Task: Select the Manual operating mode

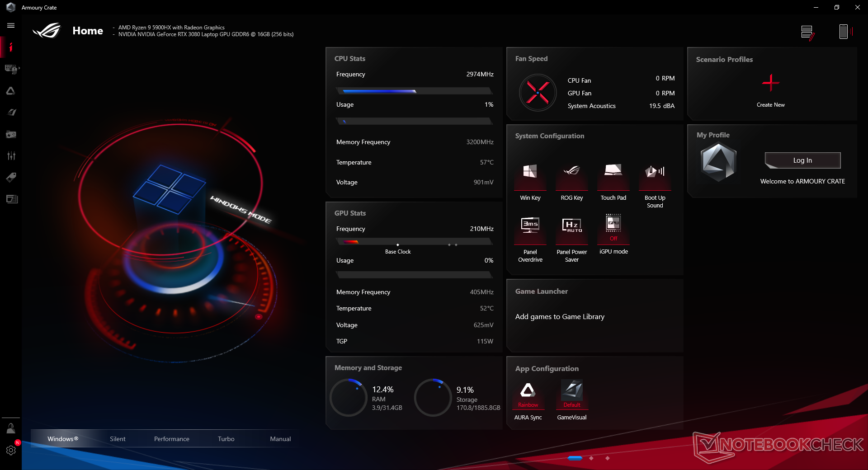Action: click(280, 439)
